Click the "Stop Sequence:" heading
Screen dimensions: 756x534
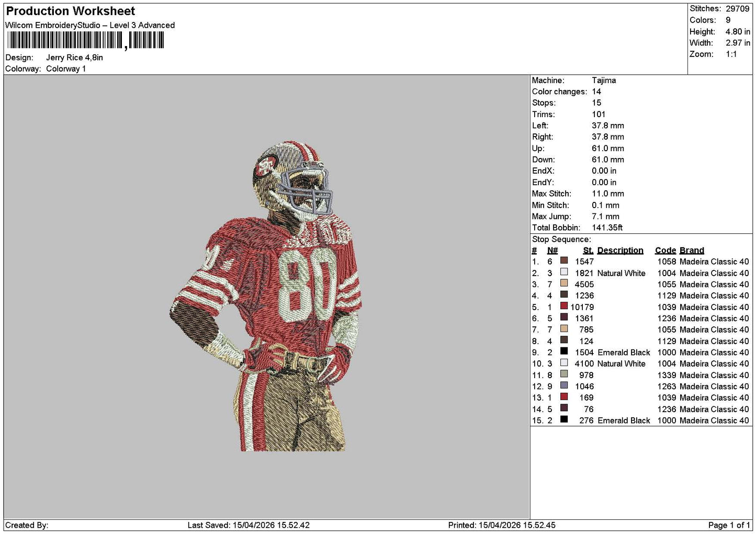tap(561, 239)
